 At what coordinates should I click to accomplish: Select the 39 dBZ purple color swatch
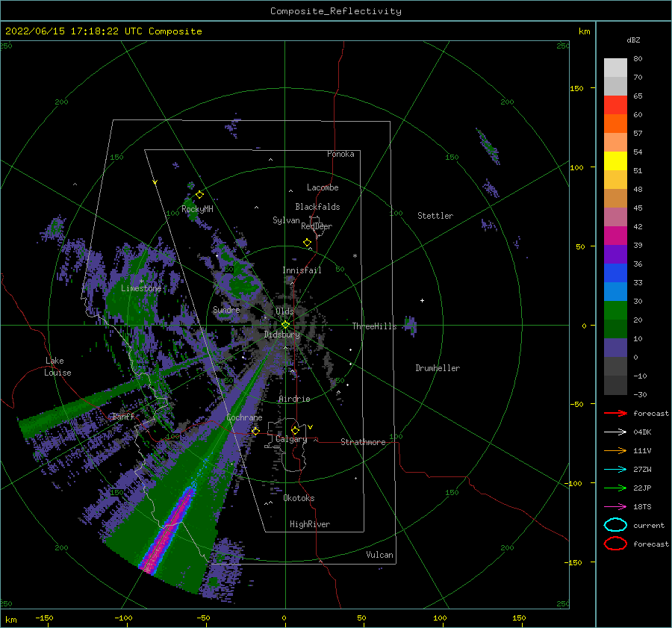pos(615,254)
